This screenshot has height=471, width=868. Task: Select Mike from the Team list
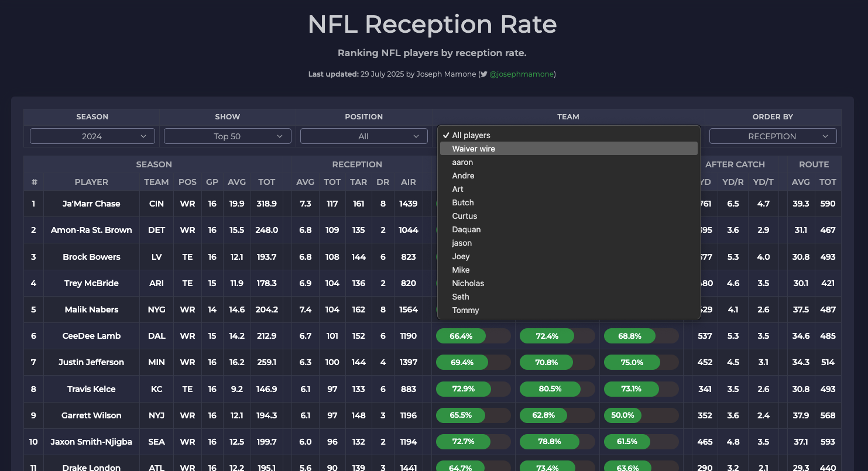[568, 270]
